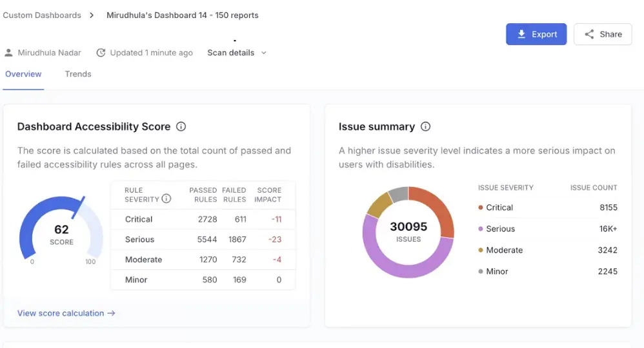The width and height of the screenshot is (644, 348).
Task: Click failed rules value 1867
Action: pos(237,239)
